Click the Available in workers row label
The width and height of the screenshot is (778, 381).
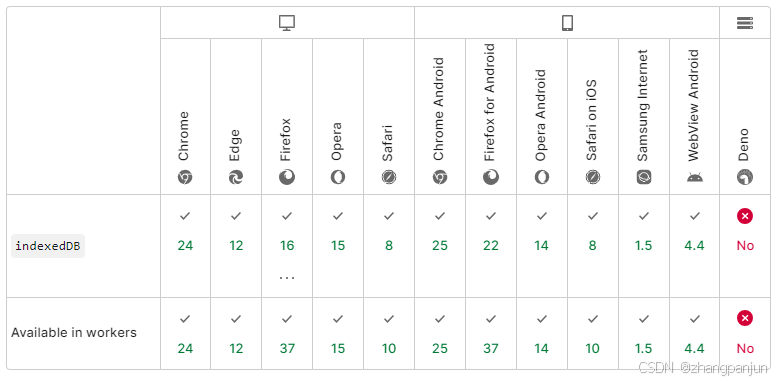(74, 332)
